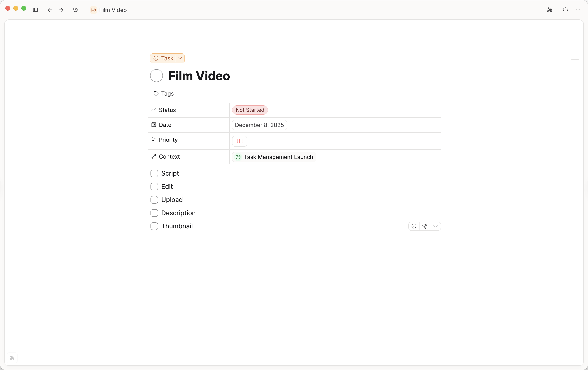Mark the task done with circled checkmark
This screenshot has width=588, height=370.
[414, 226]
